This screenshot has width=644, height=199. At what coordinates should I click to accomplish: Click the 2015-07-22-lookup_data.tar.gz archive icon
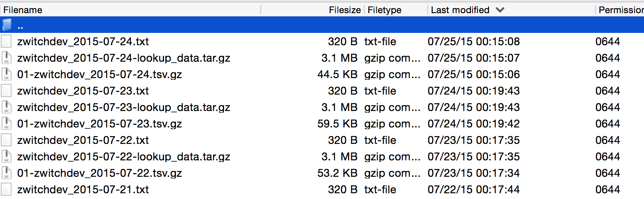7,157
